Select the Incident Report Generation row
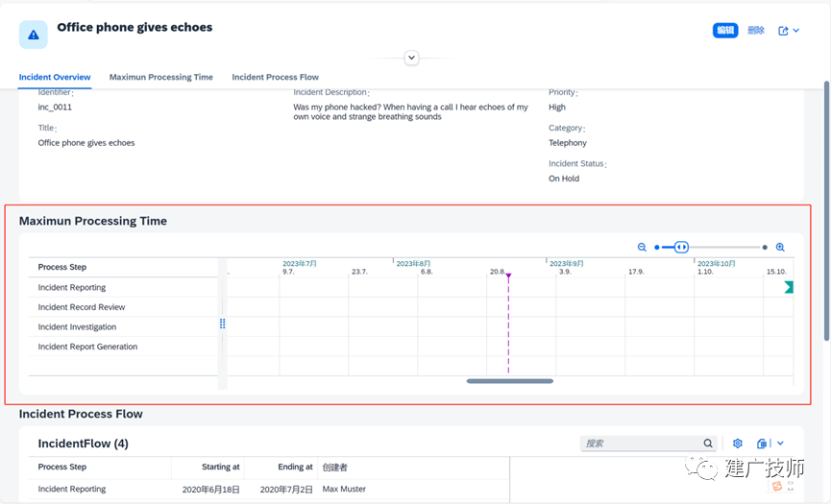Screen dimensions: 831x504 coord(123,347)
